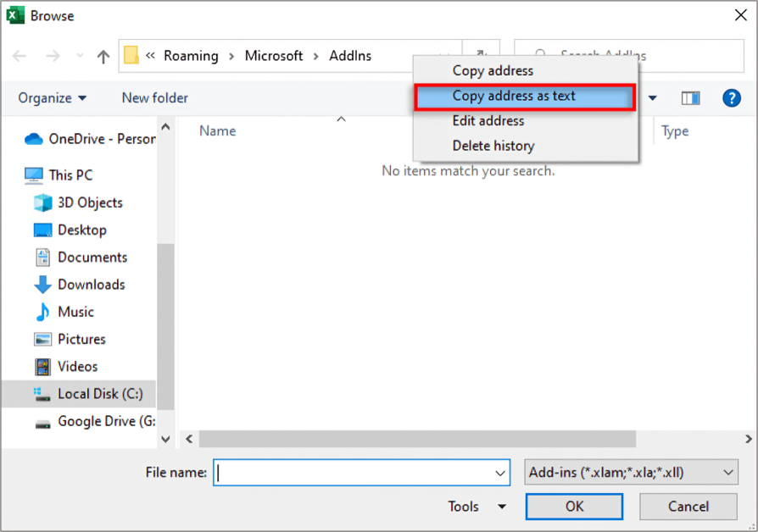Open Help with the question mark icon
Viewport: 758px width, 532px height.
point(732,98)
